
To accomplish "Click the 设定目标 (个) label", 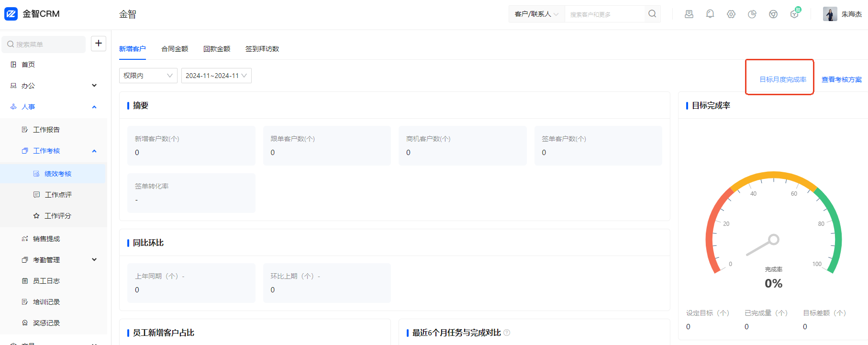I will [x=708, y=313].
